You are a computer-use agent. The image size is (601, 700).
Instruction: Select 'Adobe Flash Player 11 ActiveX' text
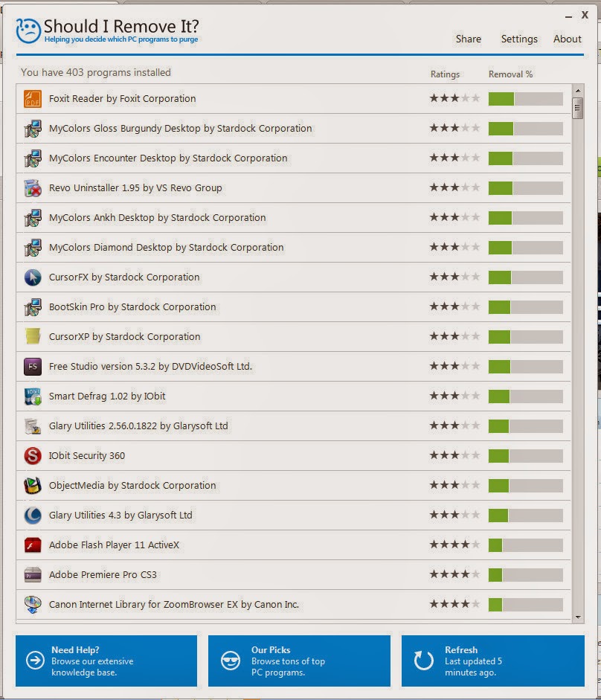[114, 545]
